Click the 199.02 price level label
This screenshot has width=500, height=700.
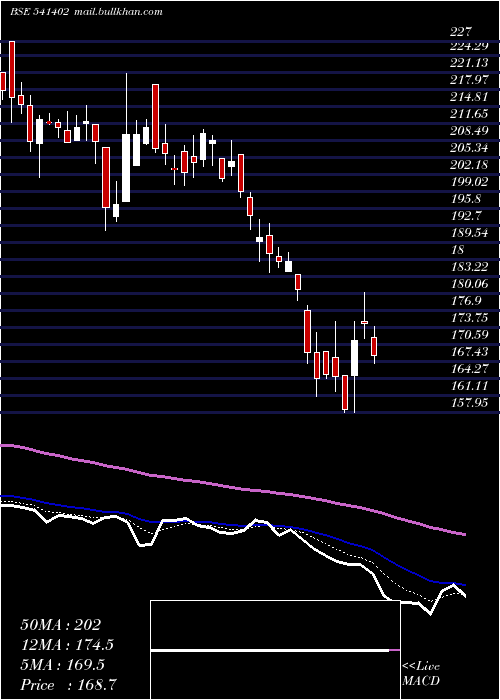[470, 181]
